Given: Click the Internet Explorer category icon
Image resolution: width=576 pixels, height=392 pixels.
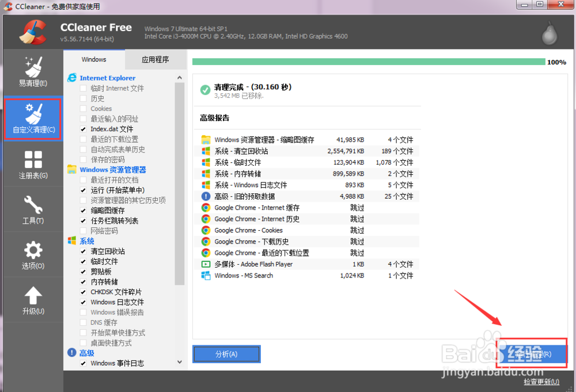Looking at the screenshot, I should (72, 78).
